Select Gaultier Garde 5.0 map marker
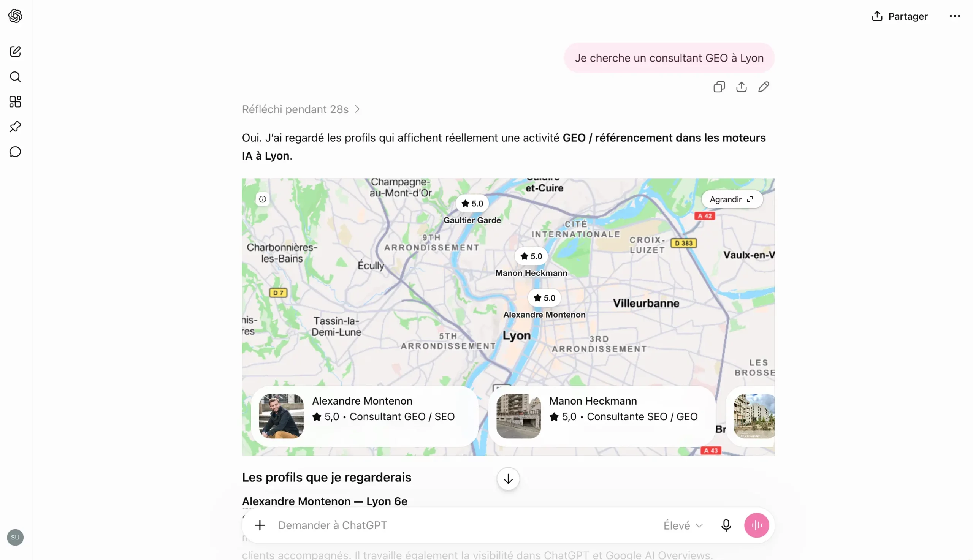Viewport: 973px width, 560px height. (x=472, y=204)
